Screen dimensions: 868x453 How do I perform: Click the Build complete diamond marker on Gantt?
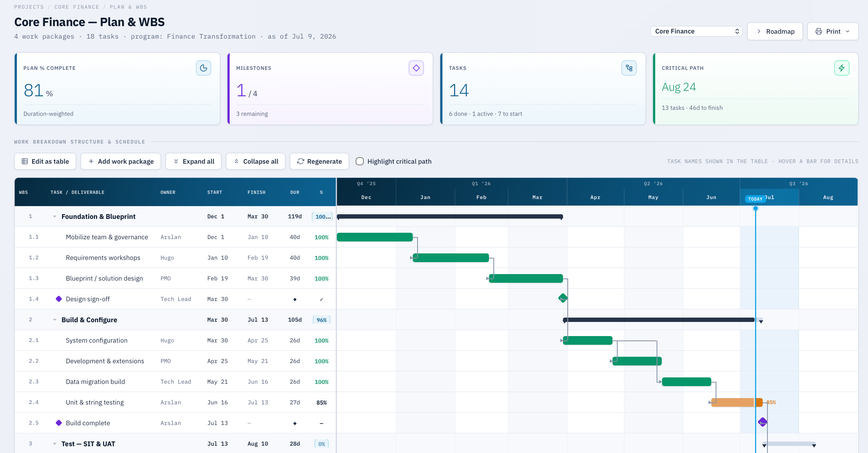762,422
